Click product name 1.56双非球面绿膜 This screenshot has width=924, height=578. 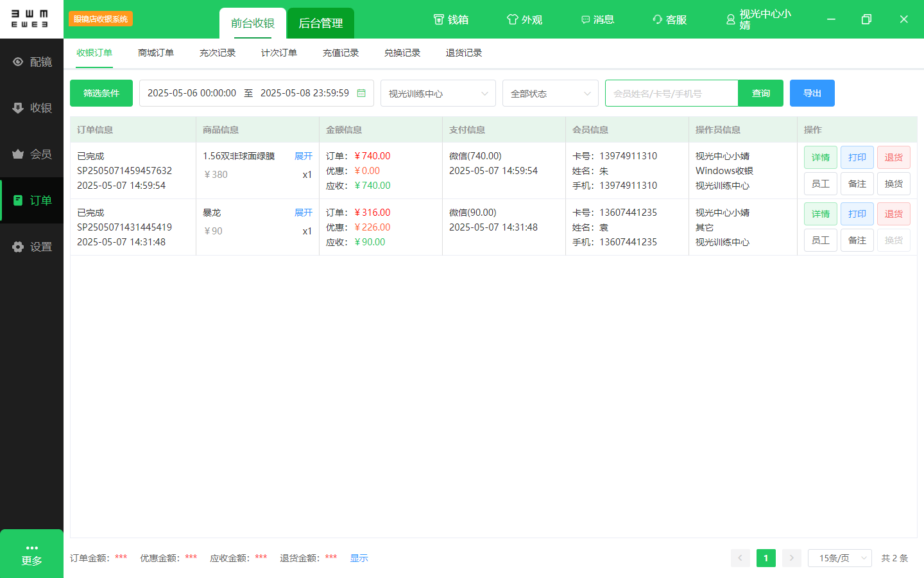pyautogui.click(x=239, y=156)
